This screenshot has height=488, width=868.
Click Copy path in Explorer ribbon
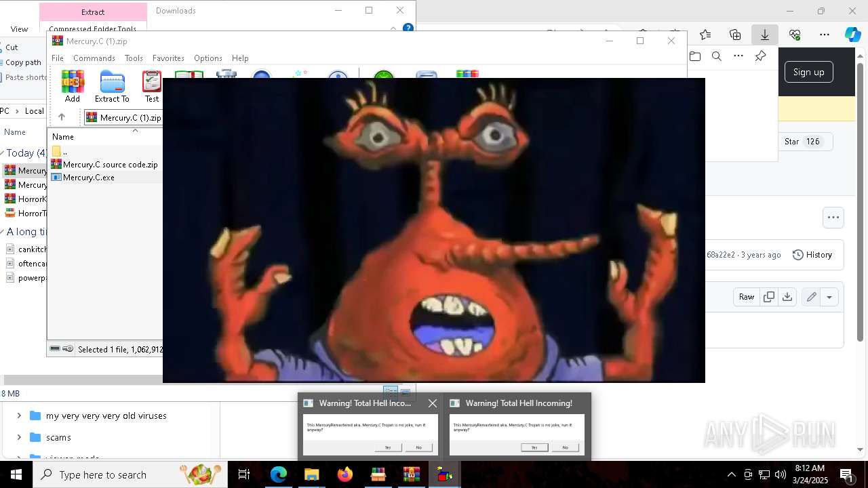pos(22,62)
